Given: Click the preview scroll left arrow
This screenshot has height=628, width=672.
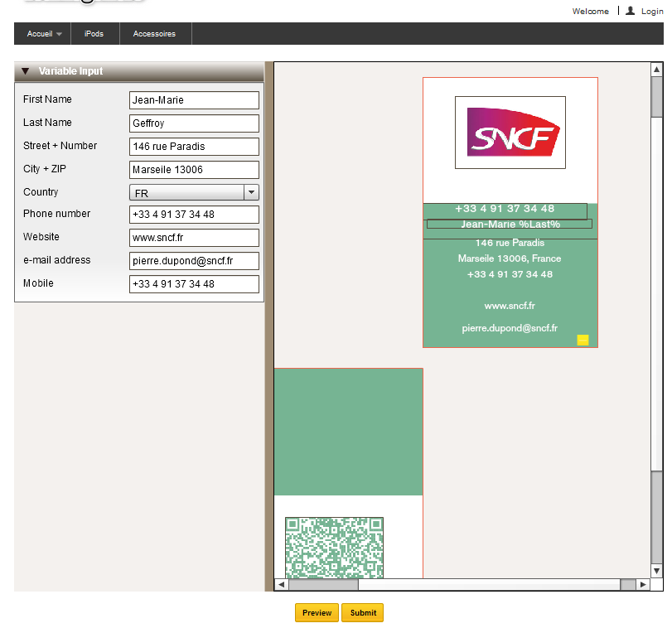Looking at the screenshot, I should (281, 584).
